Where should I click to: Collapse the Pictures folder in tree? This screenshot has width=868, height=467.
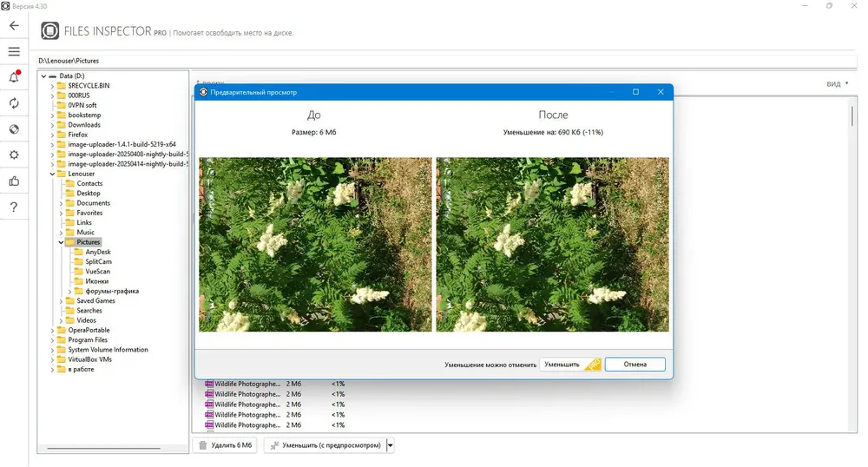pos(61,242)
